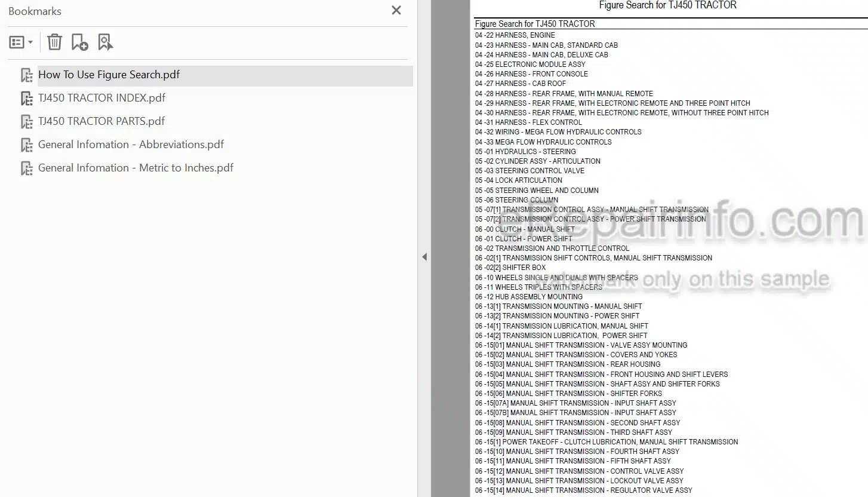This screenshot has height=497, width=868.
Task: Select '04 -28 HARNESS - REAR FRAME, WITH MANUAL REMOTE'
Action: (564, 93)
